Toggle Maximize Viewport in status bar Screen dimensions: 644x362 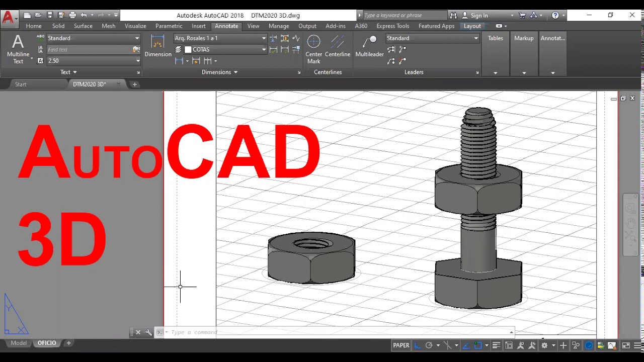[x=509, y=345]
